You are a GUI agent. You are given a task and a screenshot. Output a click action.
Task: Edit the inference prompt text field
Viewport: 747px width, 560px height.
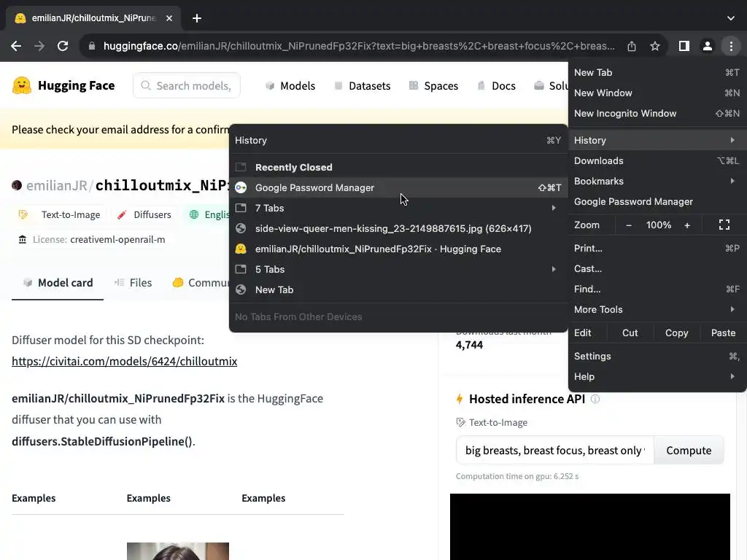pos(555,451)
